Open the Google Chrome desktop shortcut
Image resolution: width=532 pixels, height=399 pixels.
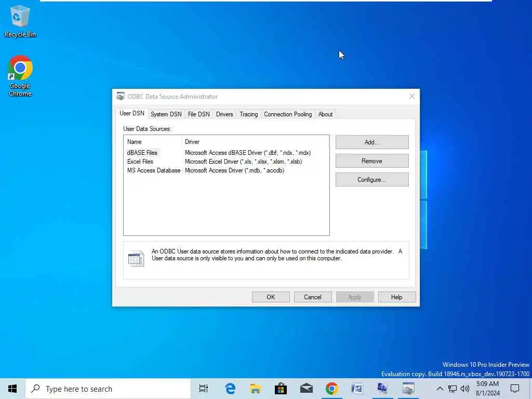(20, 76)
